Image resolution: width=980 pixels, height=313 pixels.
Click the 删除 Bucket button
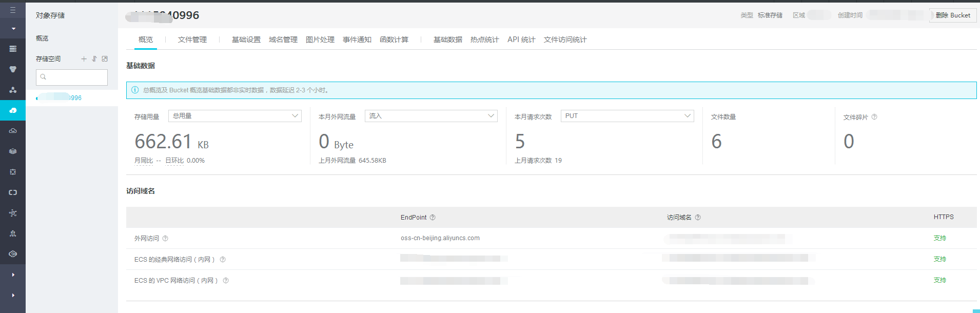(953, 15)
